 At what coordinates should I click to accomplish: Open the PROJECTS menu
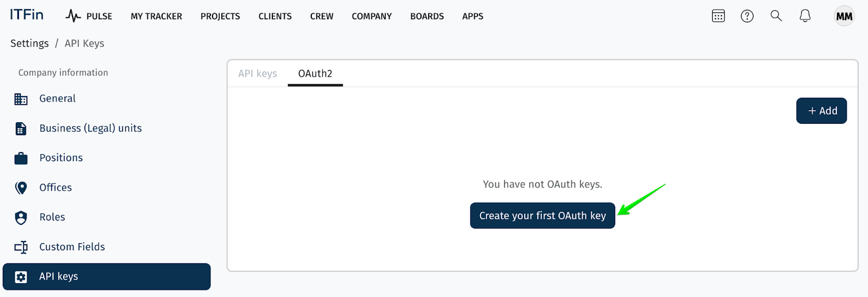[x=220, y=16]
